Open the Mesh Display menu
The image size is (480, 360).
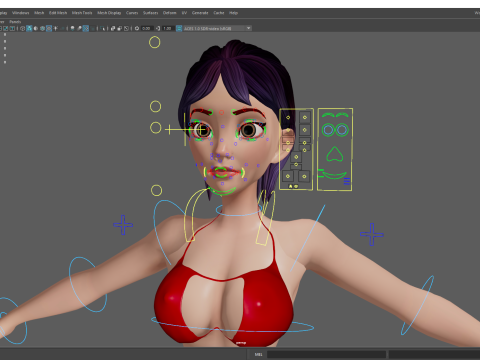click(x=109, y=13)
